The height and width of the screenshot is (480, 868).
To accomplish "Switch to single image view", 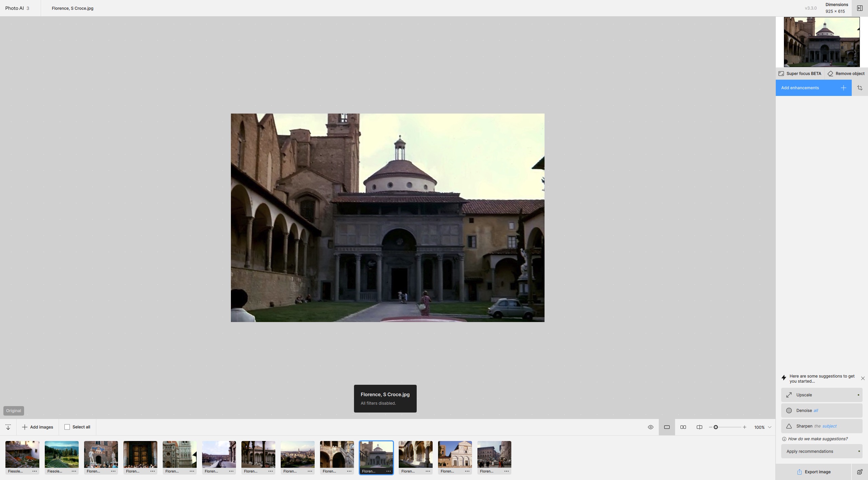I will click(667, 427).
